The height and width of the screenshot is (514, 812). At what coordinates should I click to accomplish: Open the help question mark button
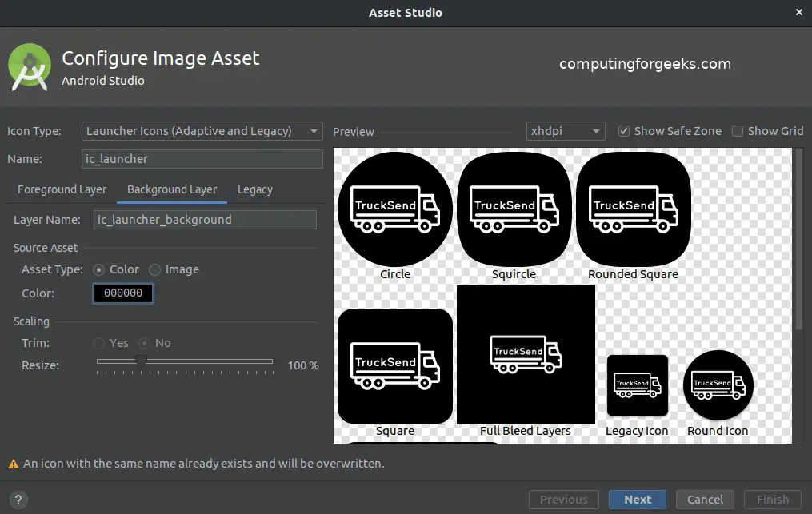[18, 500]
